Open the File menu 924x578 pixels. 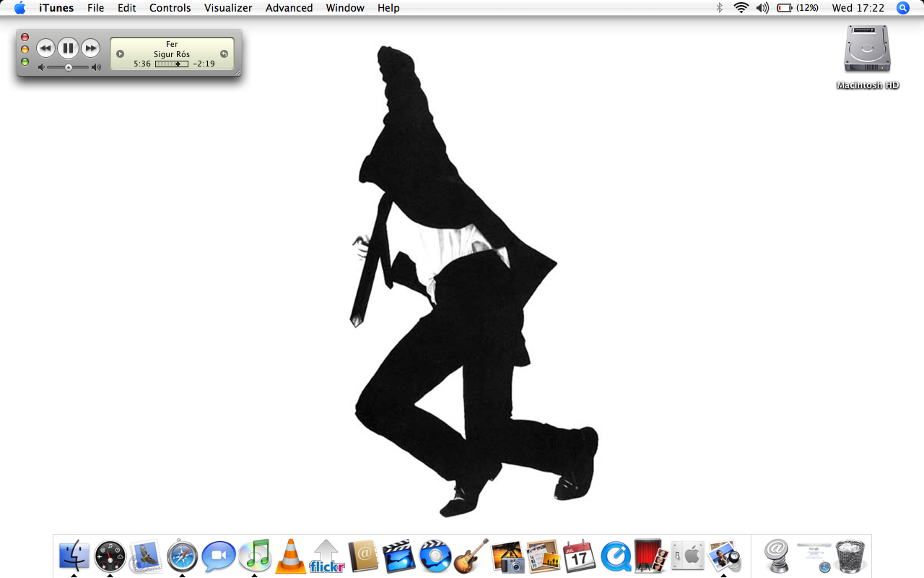pos(95,8)
